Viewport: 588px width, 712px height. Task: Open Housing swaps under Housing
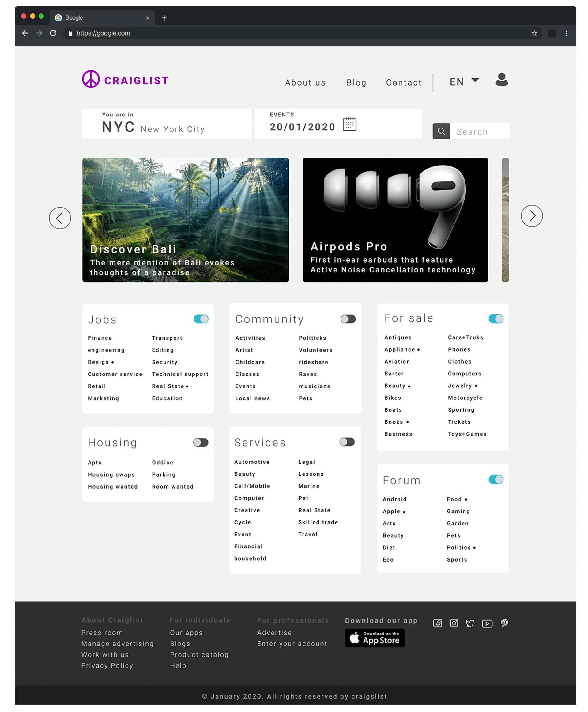(x=111, y=475)
